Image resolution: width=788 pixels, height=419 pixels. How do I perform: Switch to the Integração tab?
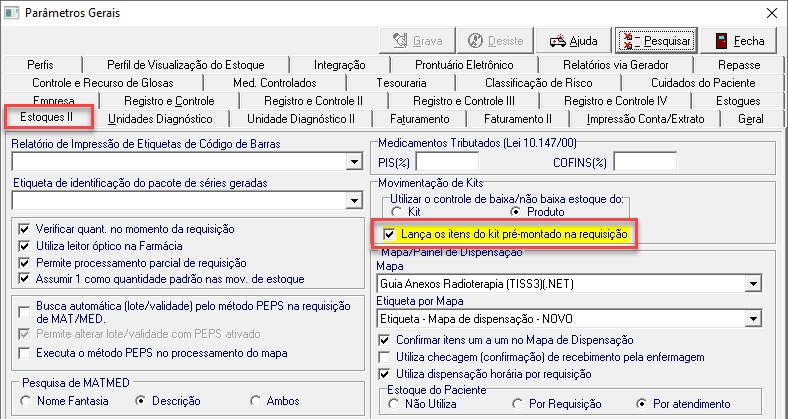tap(340, 65)
